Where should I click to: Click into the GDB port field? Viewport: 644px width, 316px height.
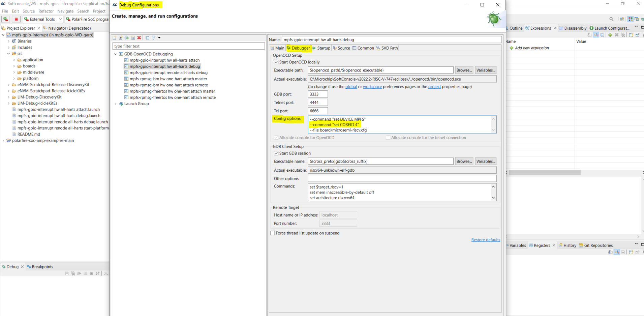click(x=317, y=94)
